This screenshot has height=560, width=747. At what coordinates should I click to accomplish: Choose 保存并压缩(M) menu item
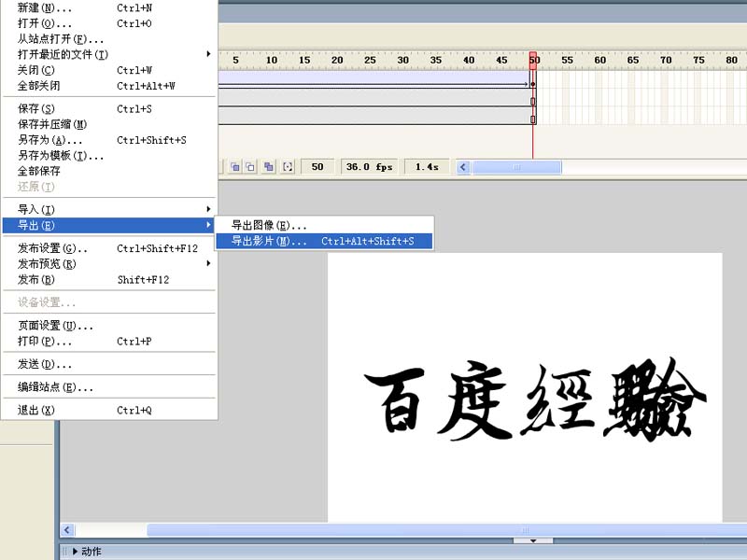click(109, 124)
